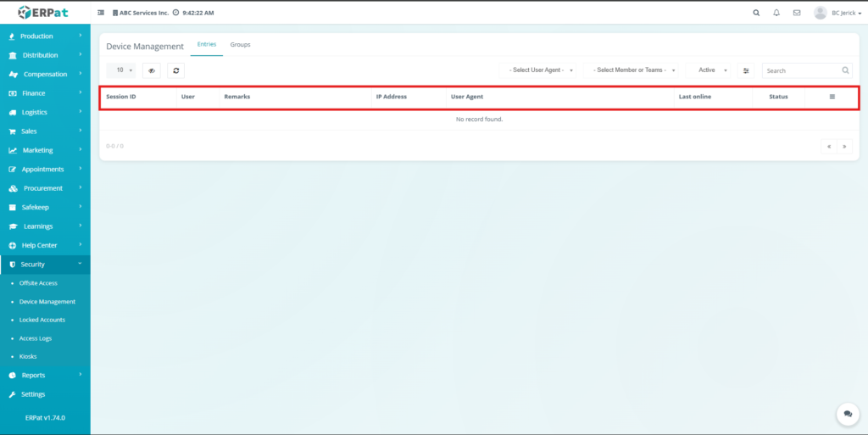Open the BC Jerick user profile menu
Screen dimensions: 868x435
click(834, 13)
